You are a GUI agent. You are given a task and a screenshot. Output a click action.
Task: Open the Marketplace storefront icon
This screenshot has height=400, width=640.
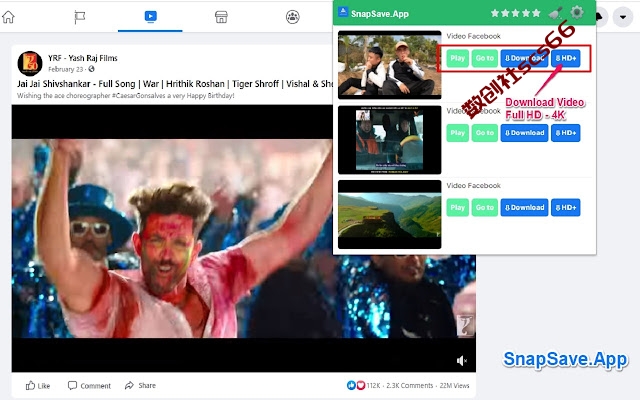tap(221, 17)
